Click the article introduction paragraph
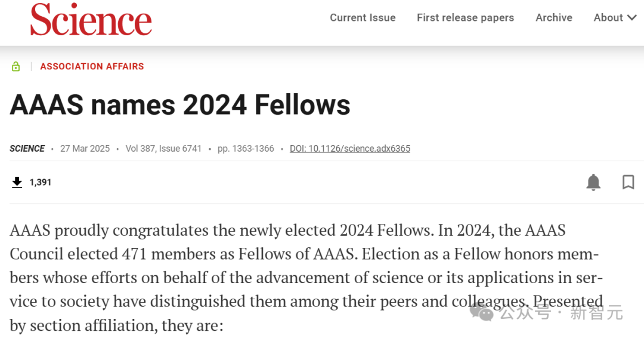644x338 pixels. point(306,278)
